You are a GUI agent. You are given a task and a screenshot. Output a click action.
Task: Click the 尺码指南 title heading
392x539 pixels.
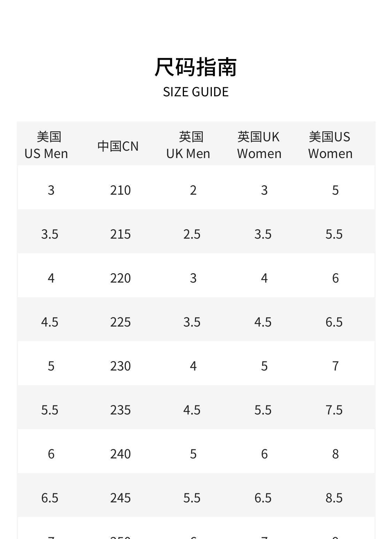[196, 67]
